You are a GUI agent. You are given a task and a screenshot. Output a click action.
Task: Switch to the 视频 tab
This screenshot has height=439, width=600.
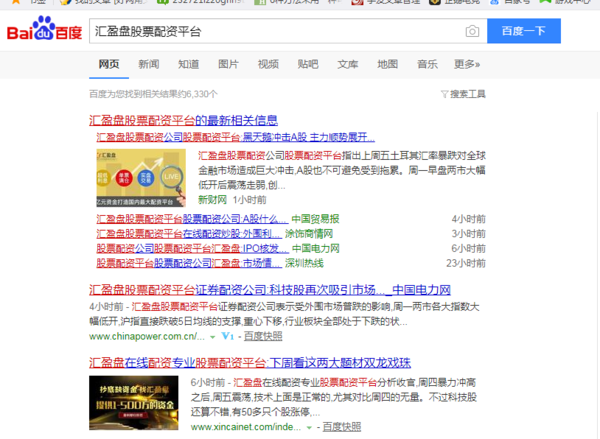(268, 64)
